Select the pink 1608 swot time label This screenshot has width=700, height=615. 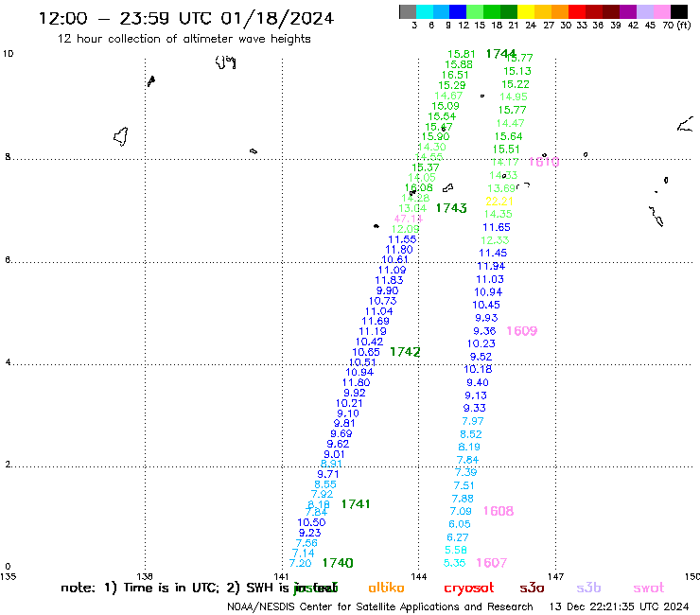click(499, 511)
